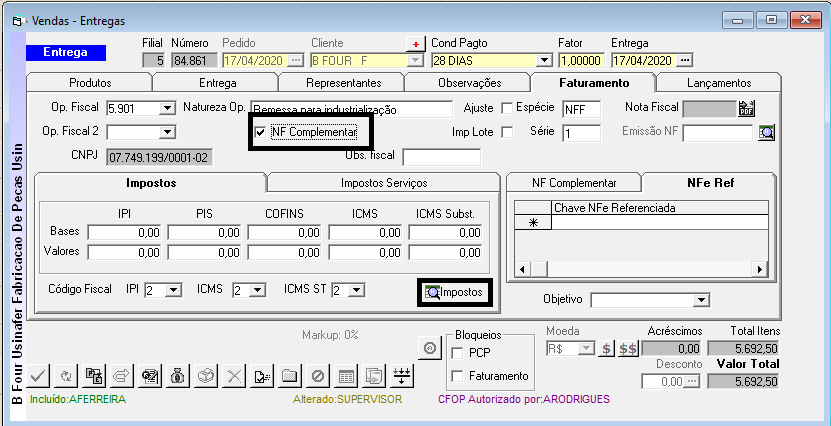This screenshot has height=426, width=831.
Task: Tick the Imp Lote checkbox
Action: [507, 132]
